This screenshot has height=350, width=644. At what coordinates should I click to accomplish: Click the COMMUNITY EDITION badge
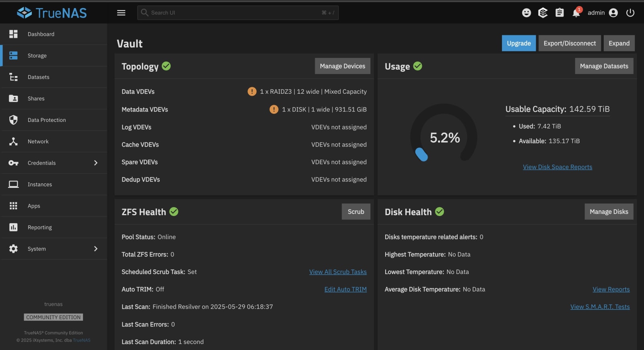coord(54,317)
